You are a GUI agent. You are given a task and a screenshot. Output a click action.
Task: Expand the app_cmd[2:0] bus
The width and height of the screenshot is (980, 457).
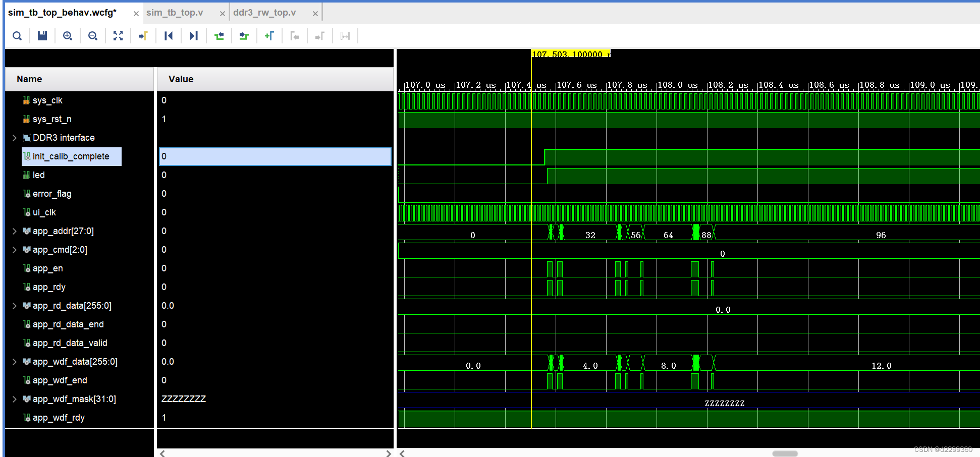[x=14, y=250]
